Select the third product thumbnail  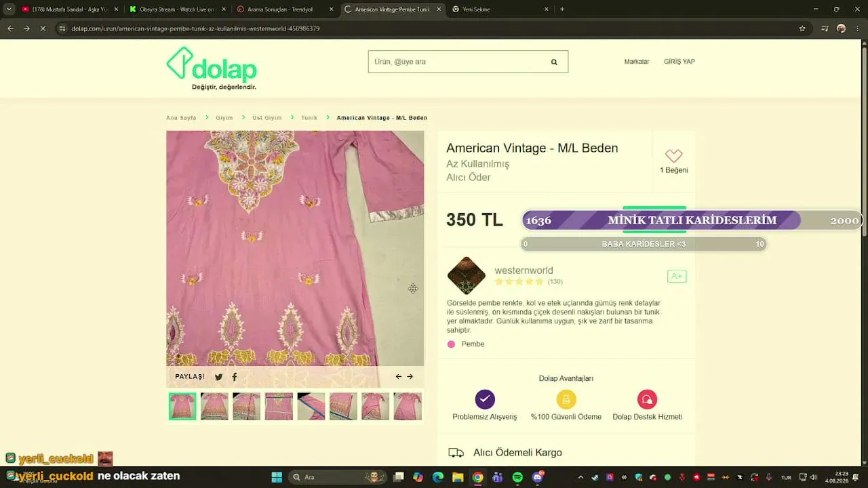click(x=247, y=406)
